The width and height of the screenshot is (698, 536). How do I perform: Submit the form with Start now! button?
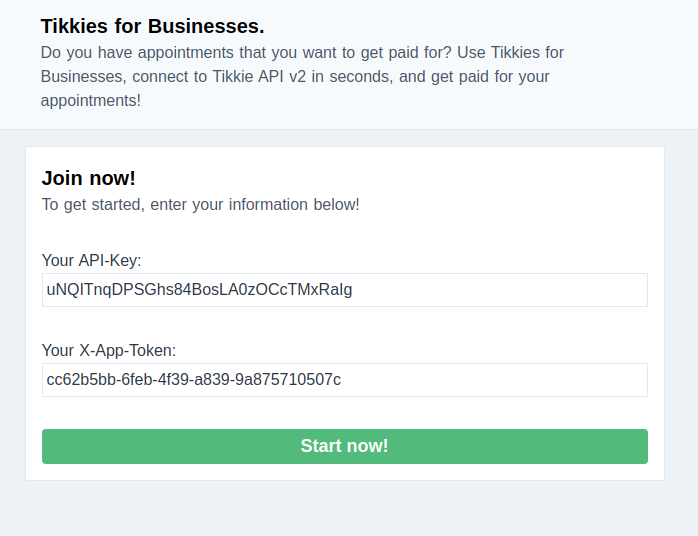click(345, 446)
